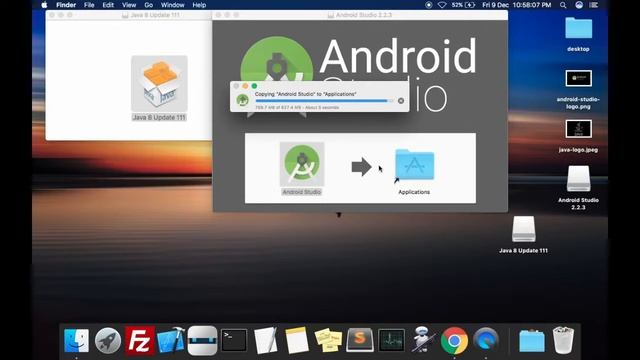Viewport: 640px width, 360px height.
Task: Click the copy progress bar
Action: coord(324,101)
